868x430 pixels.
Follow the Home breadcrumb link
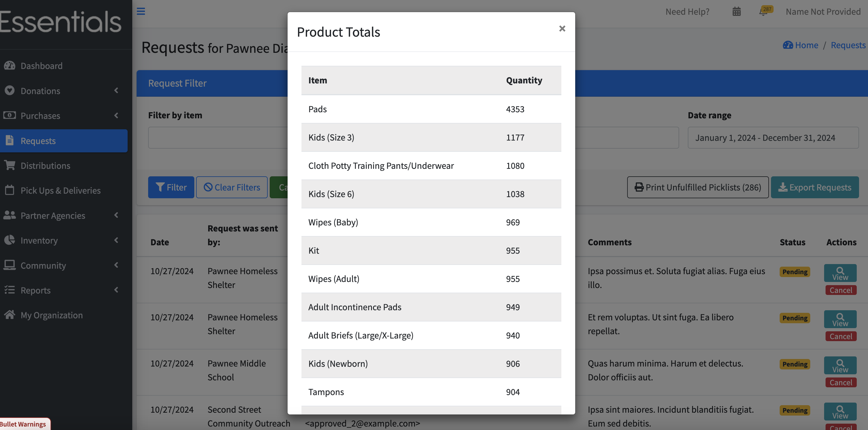pyautogui.click(x=806, y=45)
